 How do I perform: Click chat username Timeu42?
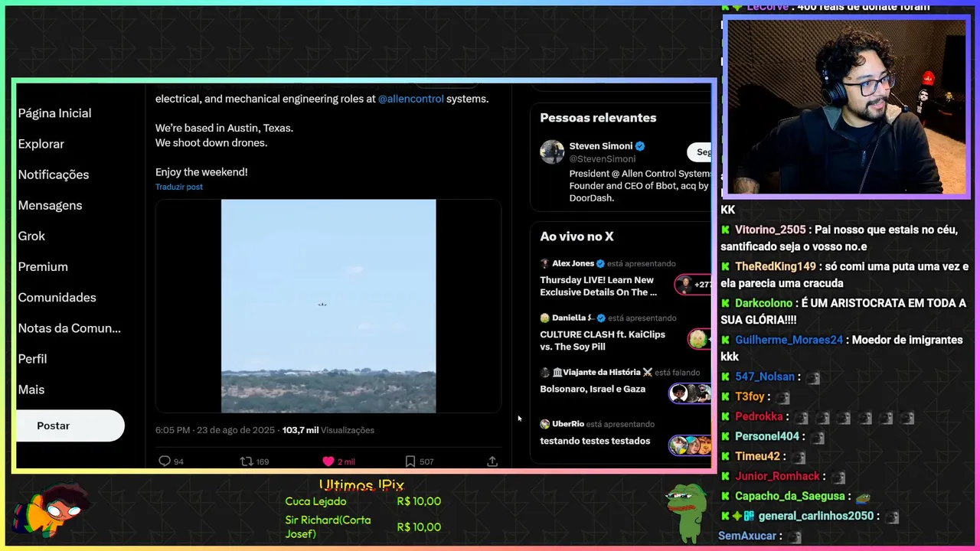(x=757, y=456)
